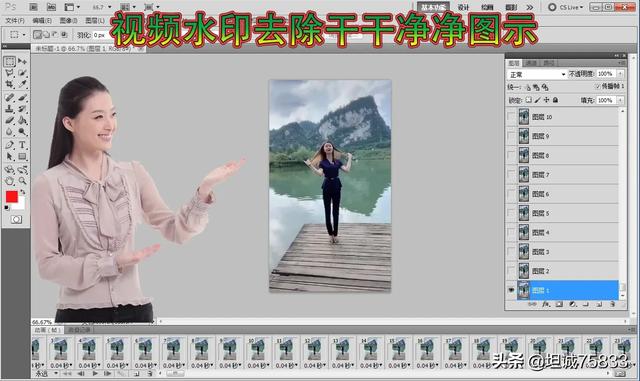Select the Hand tool
Screen dimensions: 640x381
(x=10, y=180)
